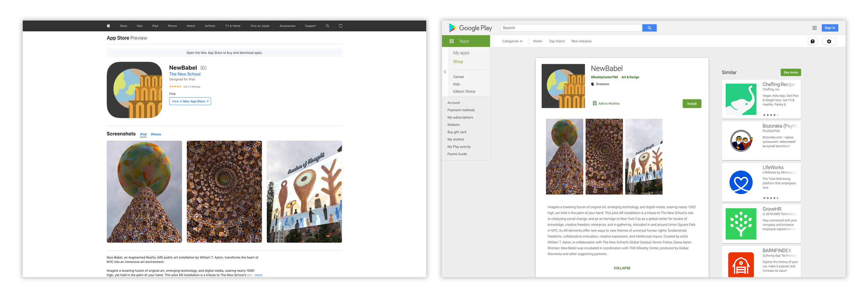Open Support in Apple navigation bar

(x=310, y=26)
